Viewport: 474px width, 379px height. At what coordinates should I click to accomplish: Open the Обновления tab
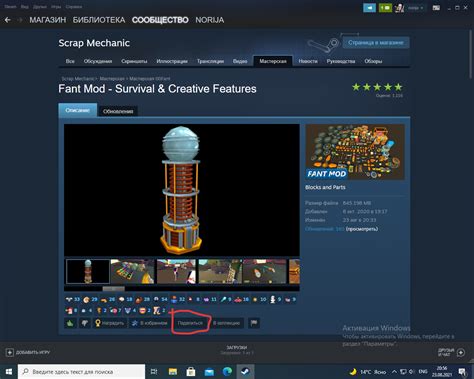[118, 111]
